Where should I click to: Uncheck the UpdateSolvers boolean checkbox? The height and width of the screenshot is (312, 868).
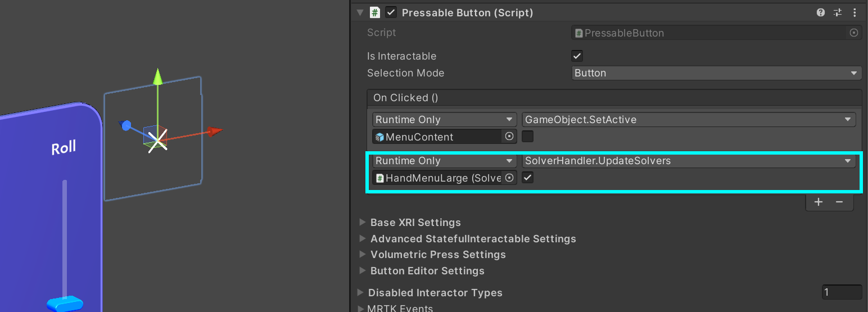point(527,178)
